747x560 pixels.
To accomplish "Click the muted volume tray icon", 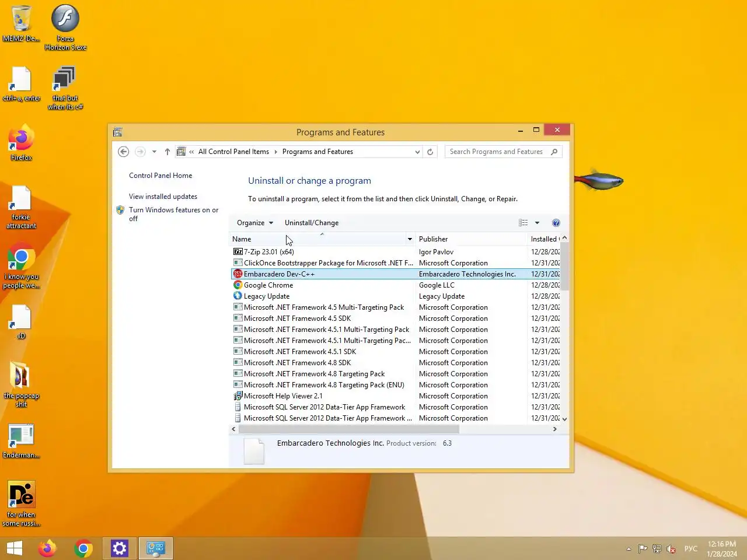I will pyautogui.click(x=672, y=549).
